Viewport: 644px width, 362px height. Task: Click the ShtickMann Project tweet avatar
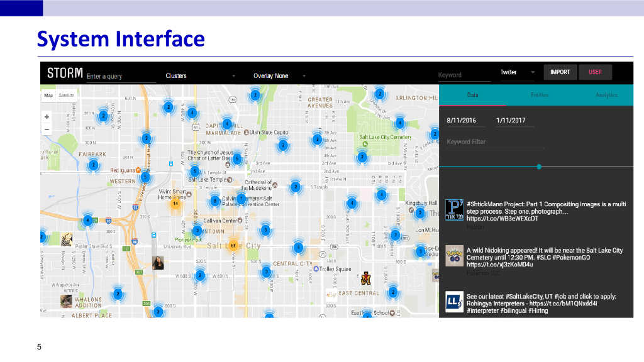(454, 209)
